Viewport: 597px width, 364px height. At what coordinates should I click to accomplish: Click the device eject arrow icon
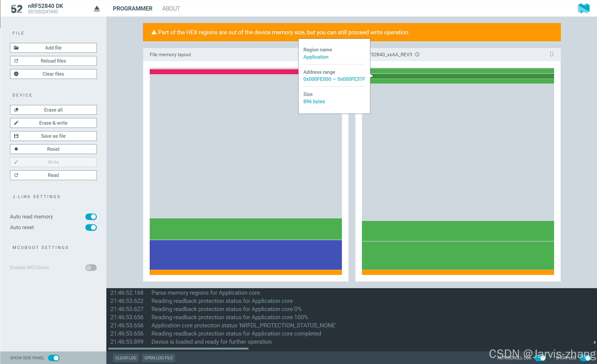click(97, 9)
